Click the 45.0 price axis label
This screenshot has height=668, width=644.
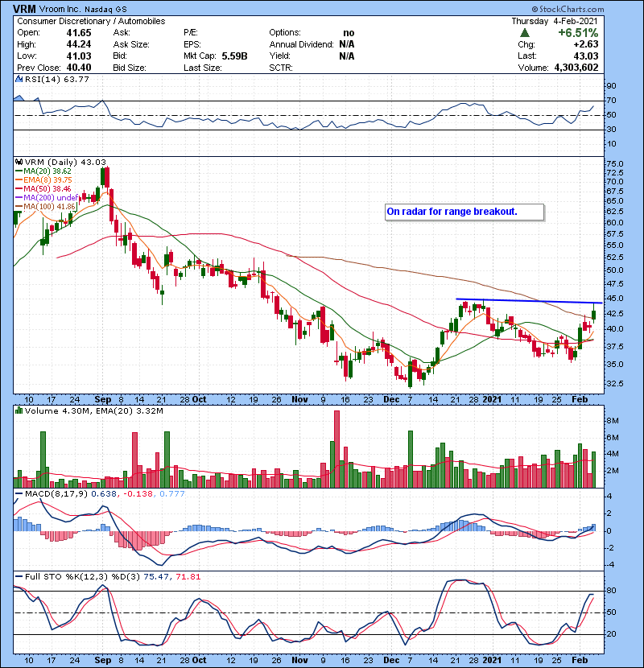click(x=614, y=299)
